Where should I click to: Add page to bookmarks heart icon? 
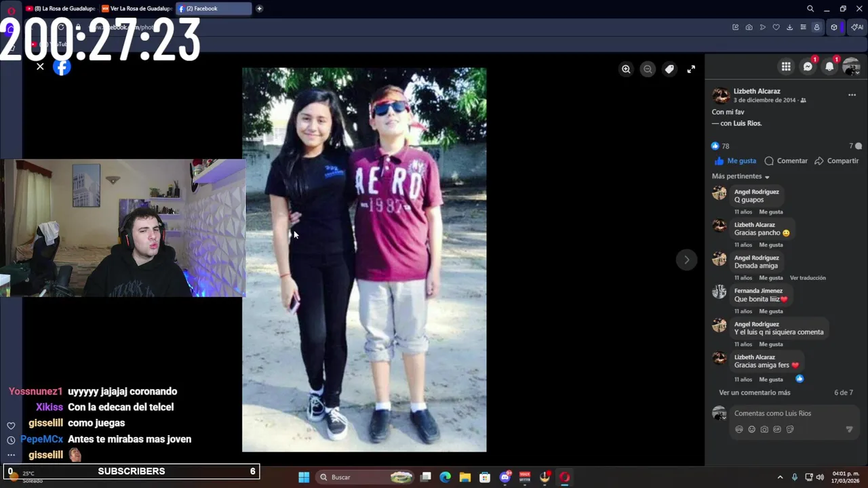tap(776, 27)
